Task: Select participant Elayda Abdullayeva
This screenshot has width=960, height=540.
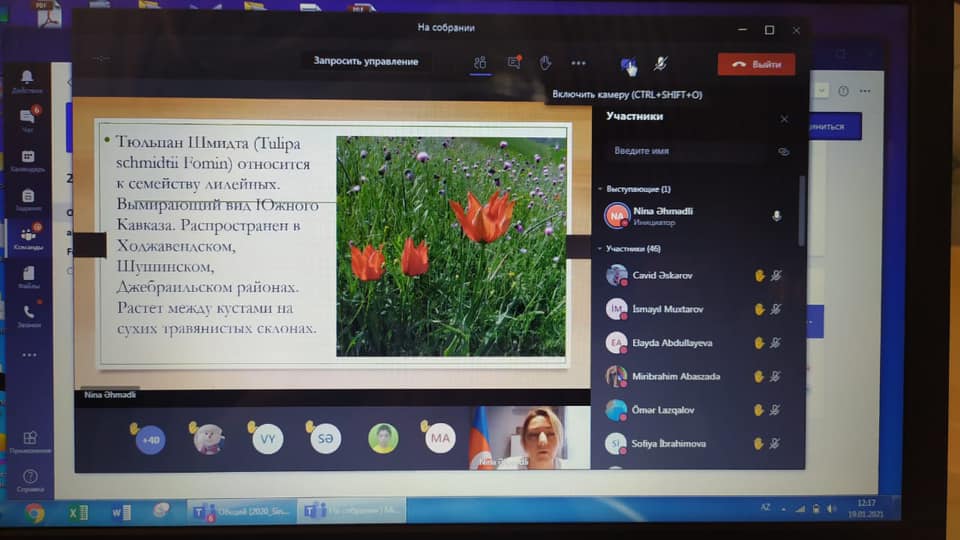Action: 694,343
